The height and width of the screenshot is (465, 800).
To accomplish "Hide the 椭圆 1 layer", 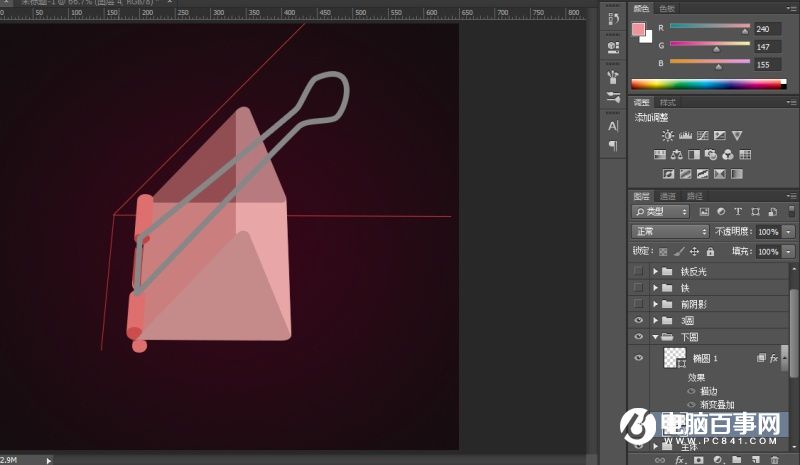I will [x=638, y=358].
